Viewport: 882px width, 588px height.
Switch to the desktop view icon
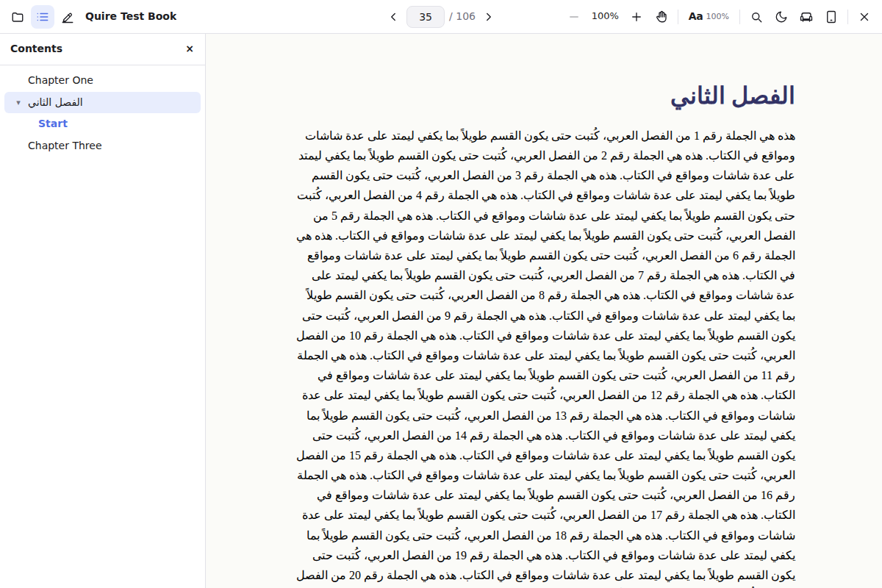806,17
